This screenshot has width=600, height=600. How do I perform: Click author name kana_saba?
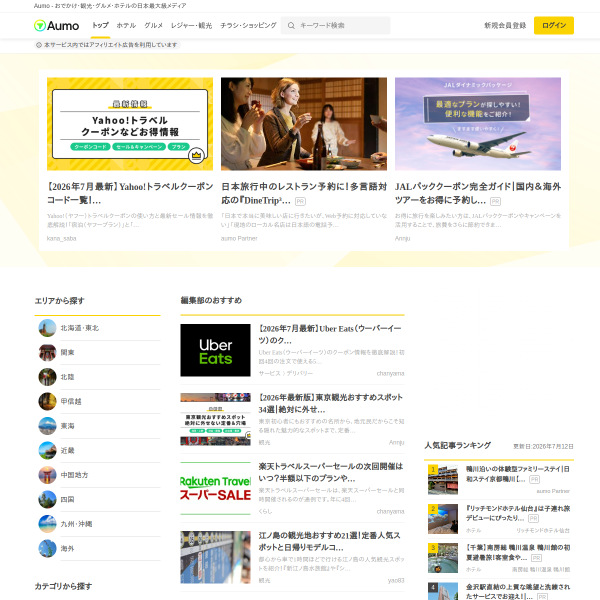pos(62,238)
